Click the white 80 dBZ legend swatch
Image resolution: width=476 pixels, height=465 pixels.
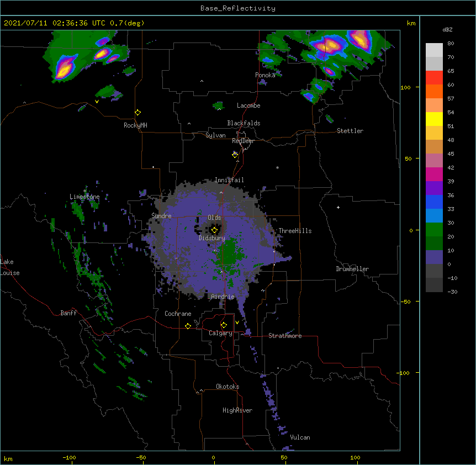pos(434,50)
